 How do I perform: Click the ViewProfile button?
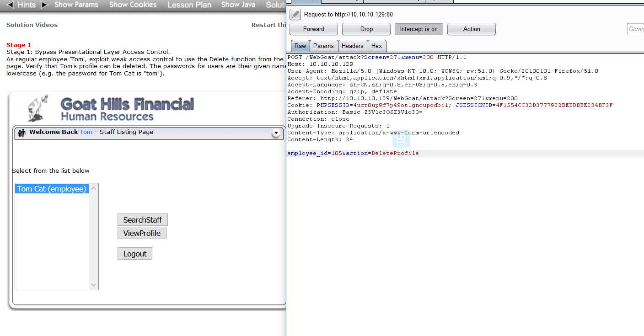click(x=142, y=233)
